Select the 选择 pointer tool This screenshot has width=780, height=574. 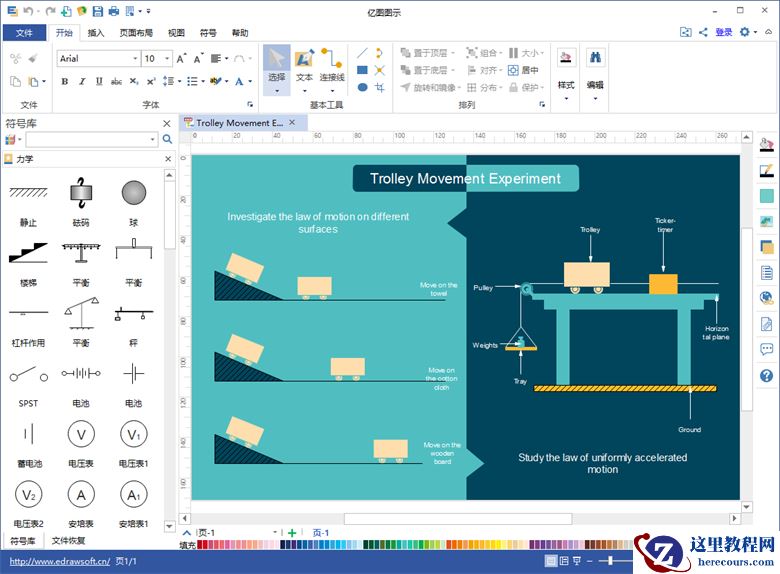[277, 70]
